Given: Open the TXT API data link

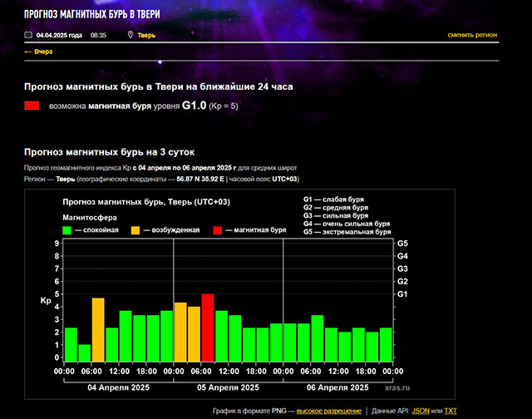Looking at the screenshot, I should click(451, 411).
